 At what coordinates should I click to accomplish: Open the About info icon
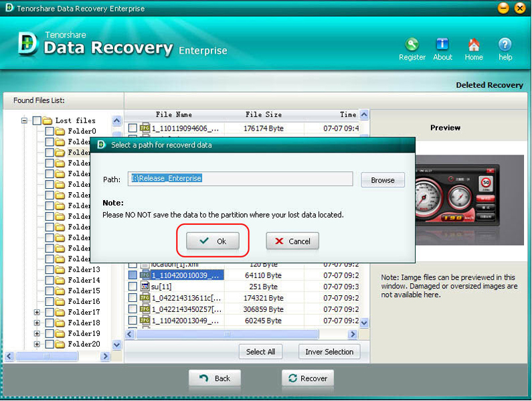click(442, 45)
